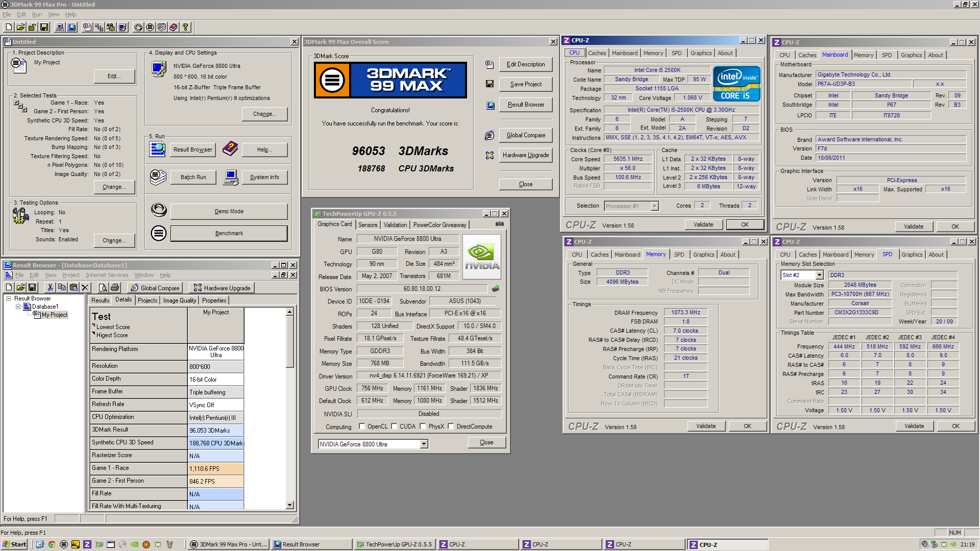Click the Demo Mode icon in 3DMark toolbar
The image size is (980, 551).
coord(138,27)
